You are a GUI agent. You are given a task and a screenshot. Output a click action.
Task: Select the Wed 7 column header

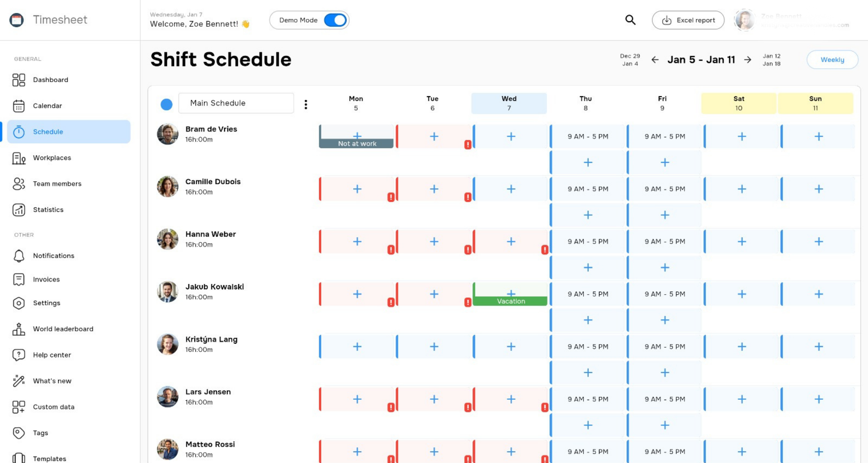point(509,103)
